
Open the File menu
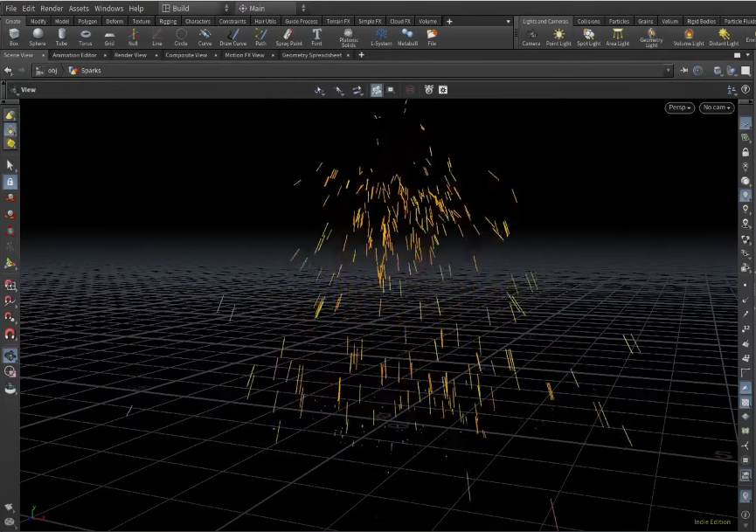[x=10, y=8]
